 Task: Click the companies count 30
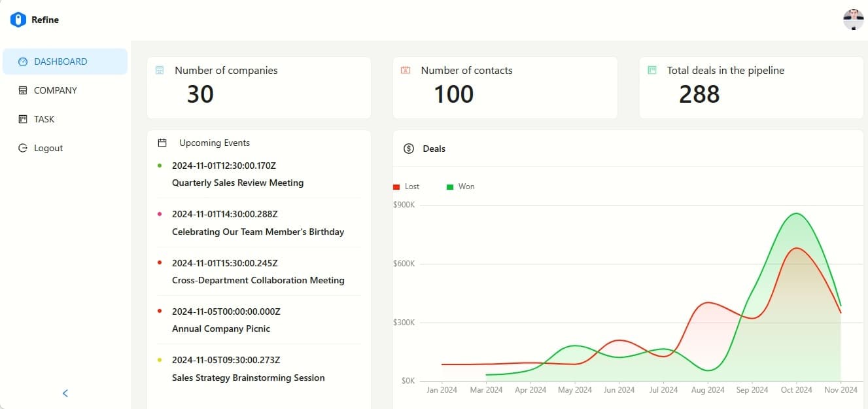click(200, 94)
